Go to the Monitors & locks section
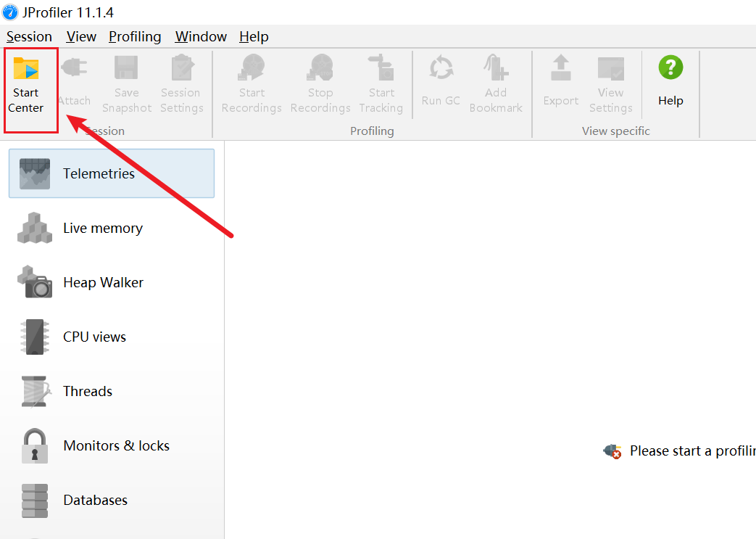Viewport: 756px width, 539px height. pos(116,445)
